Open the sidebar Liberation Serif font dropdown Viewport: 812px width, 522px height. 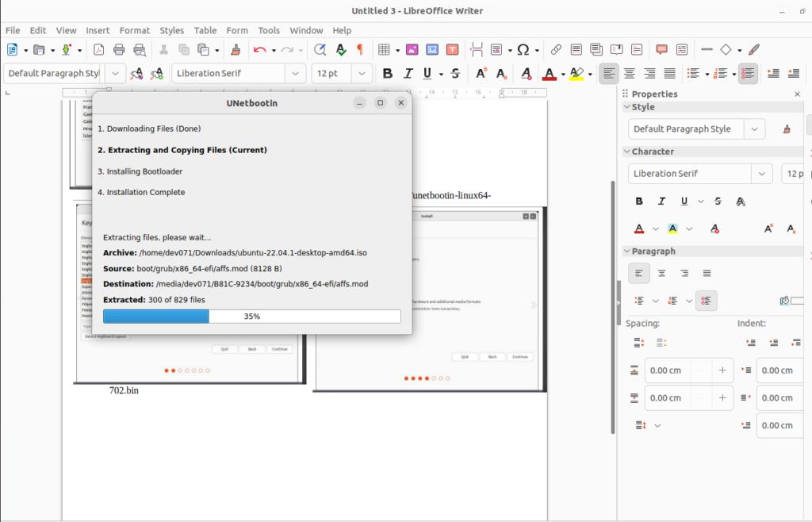[x=762, y=174]
